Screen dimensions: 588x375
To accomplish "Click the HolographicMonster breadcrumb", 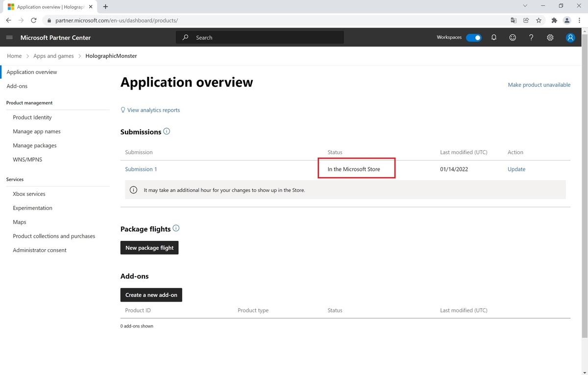I will 111,56.
